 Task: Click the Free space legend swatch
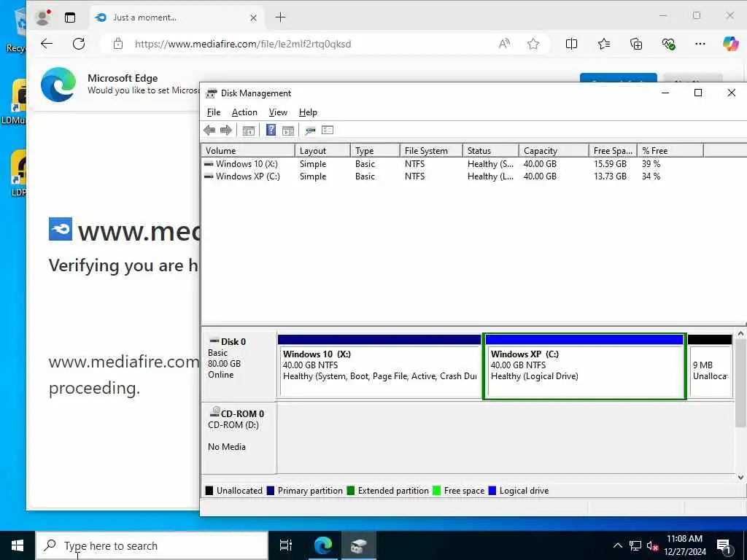click(436, 491)
